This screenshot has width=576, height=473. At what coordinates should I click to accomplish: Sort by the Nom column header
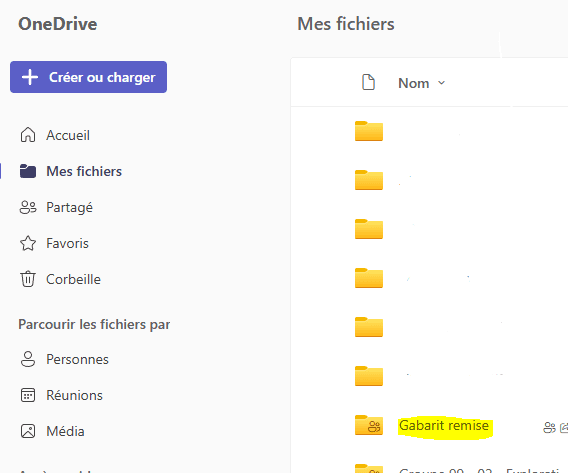(x=414, y=83)
